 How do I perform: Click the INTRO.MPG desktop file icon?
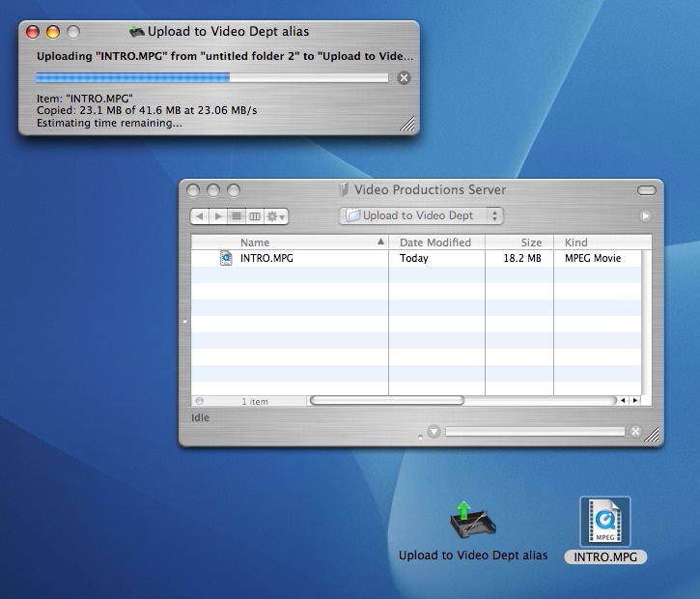(x=604, y=522)
